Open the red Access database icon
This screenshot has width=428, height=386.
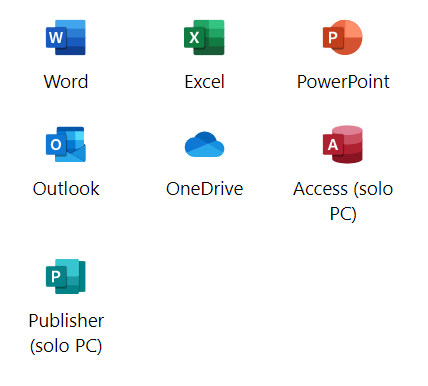343,144
